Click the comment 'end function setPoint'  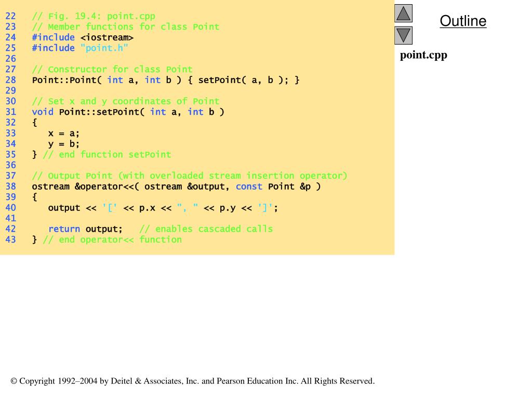coord(107,154)
